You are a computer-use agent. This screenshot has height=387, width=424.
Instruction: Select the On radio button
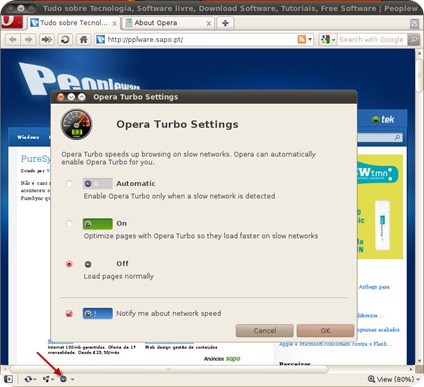coord(69,223)
